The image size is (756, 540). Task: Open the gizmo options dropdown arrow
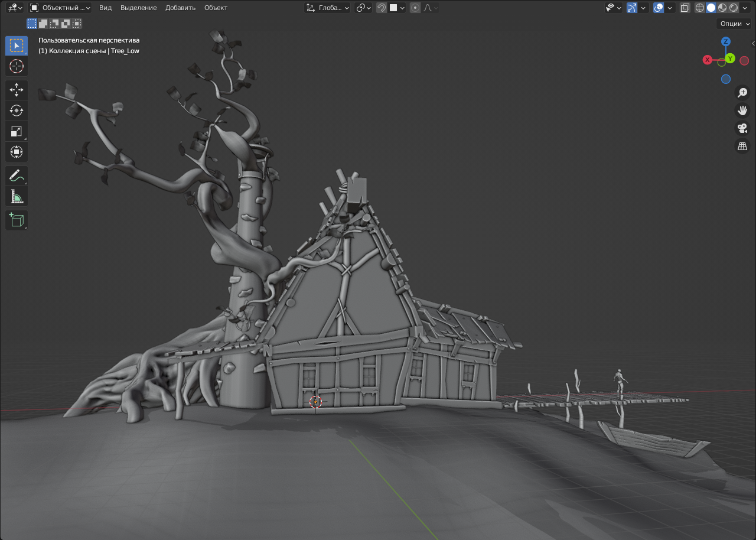[643, 8]
